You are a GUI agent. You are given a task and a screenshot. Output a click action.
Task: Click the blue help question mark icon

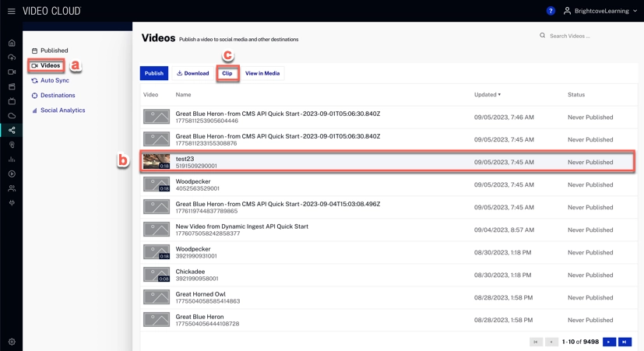tap(550, 11)
